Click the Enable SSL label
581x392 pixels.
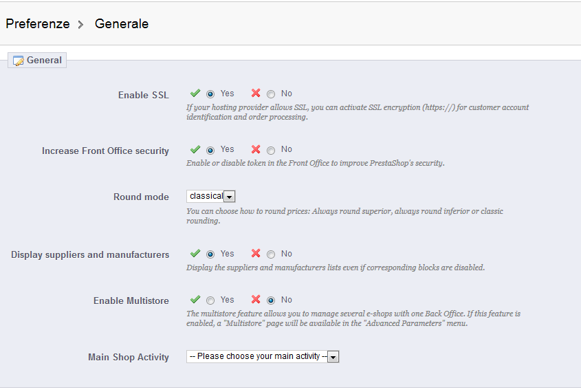143,95
